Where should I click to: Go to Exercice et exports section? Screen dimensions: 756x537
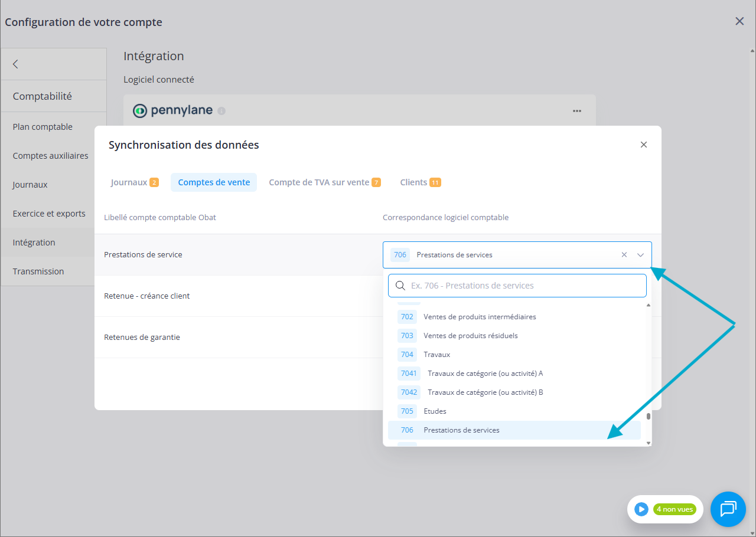49,214
